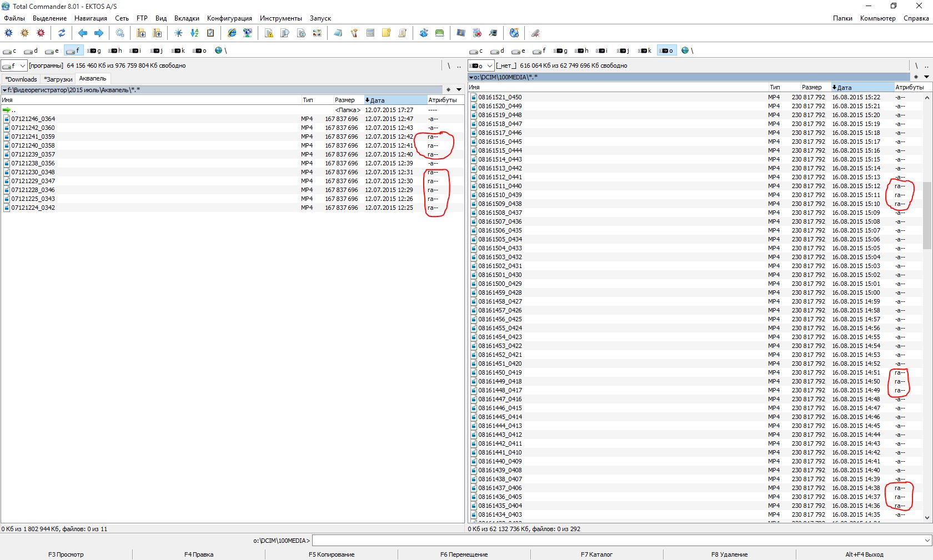Click the A-Z sort toolbar icon
This screenshot has height=560, width=933.
coord(194,33)
